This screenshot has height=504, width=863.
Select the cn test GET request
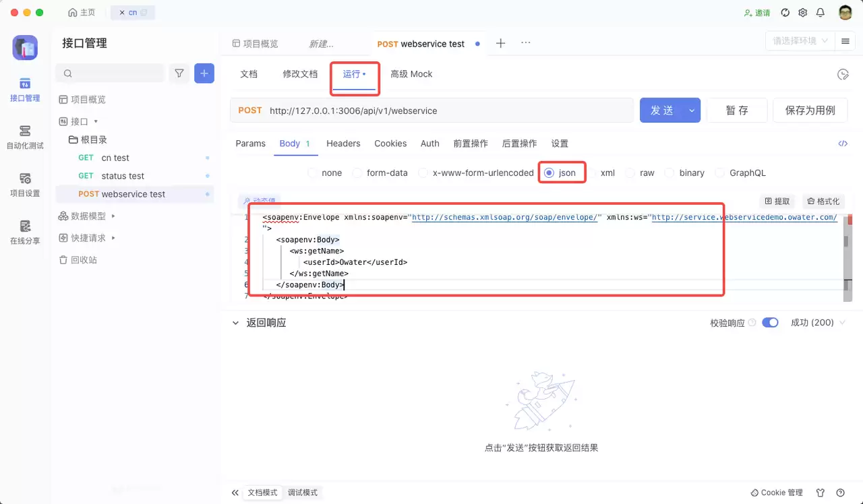pyautogui.click(x=135, y=158)
